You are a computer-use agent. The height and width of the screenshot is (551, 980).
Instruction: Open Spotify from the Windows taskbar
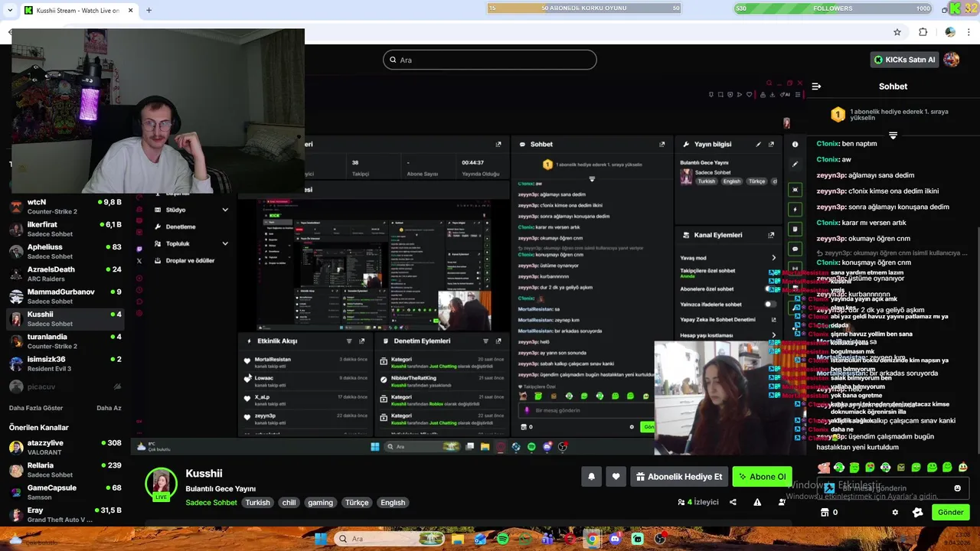click(502, 539)
